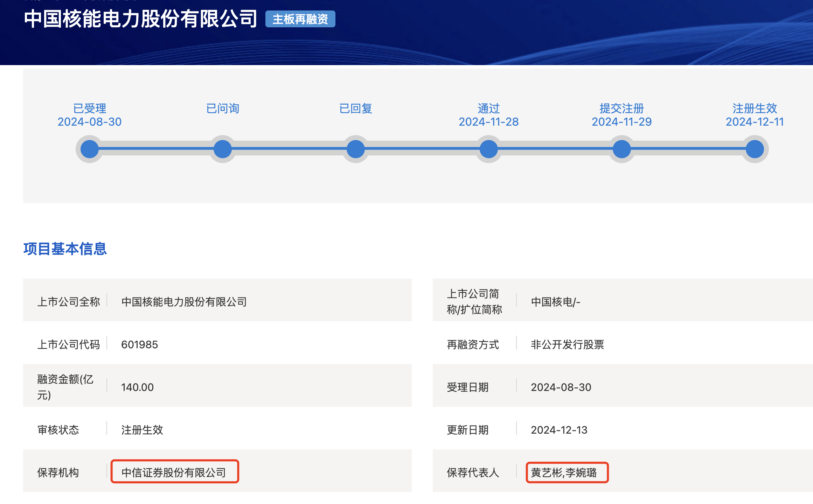Click sponsor 中信证券股份有限公司 value
The height and width of the screenshot is (504, 813).
(x=174, y=472)
